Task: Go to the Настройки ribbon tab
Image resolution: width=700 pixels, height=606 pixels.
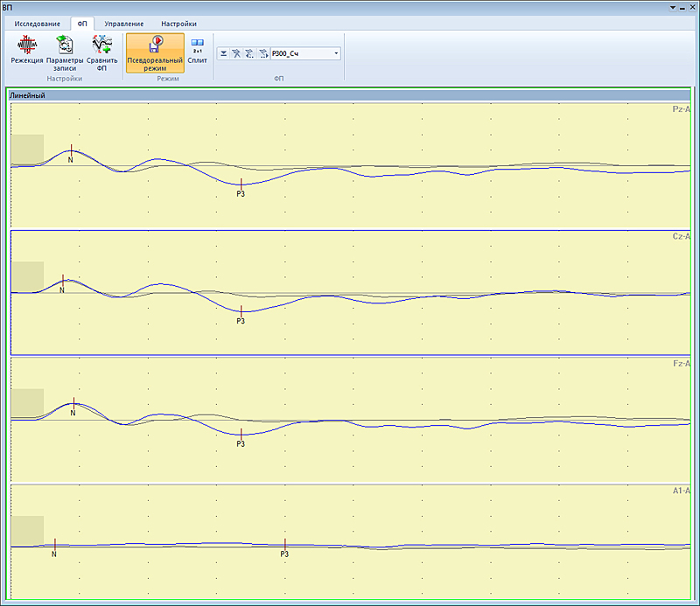Action: coord(179,24)
